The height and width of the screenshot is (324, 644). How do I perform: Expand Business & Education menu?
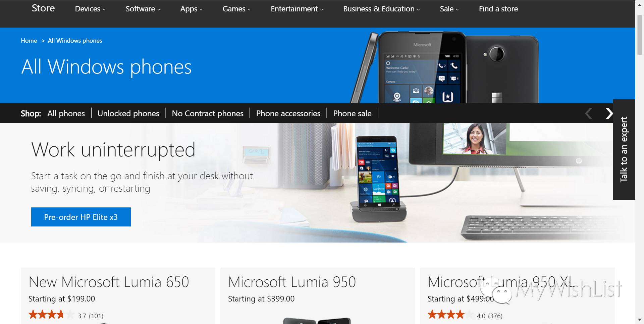(381, 9)
